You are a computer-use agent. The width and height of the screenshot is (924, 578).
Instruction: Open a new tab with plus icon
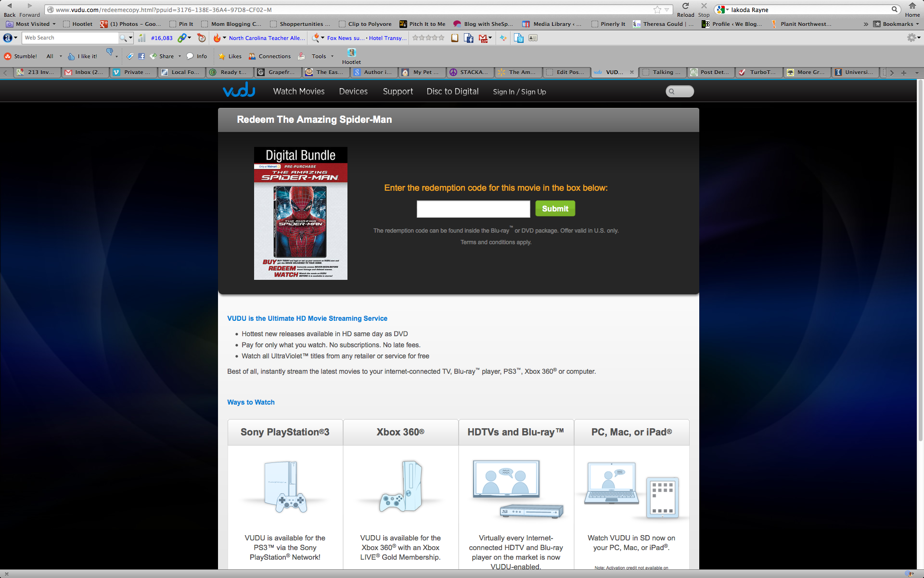tap(904, 73)
